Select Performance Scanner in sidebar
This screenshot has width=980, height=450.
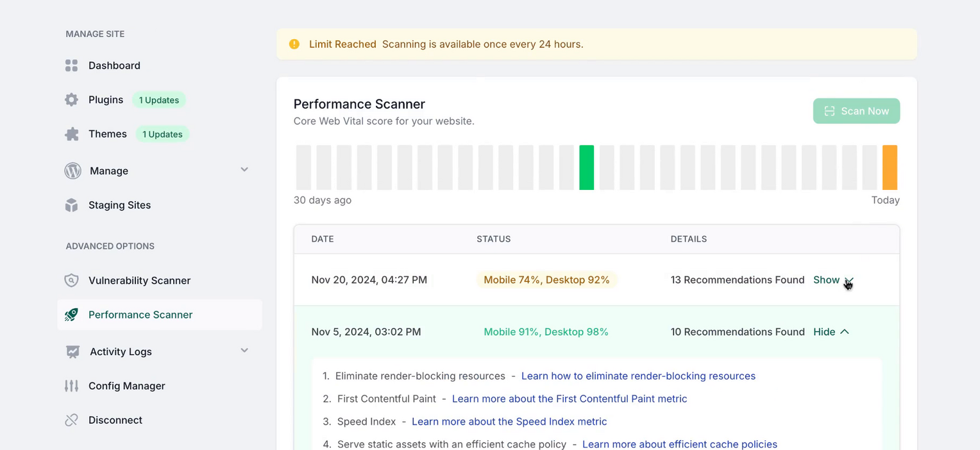pos(159,315)
